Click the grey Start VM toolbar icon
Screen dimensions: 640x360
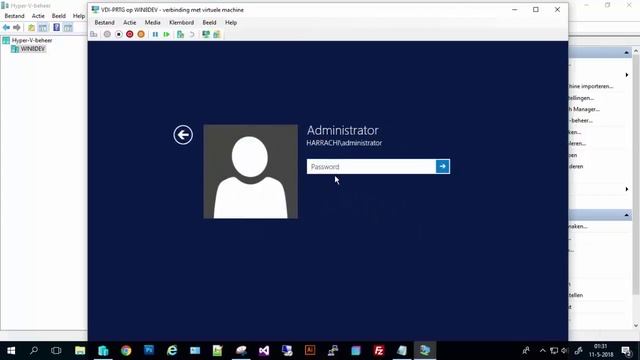click(107, 35)
